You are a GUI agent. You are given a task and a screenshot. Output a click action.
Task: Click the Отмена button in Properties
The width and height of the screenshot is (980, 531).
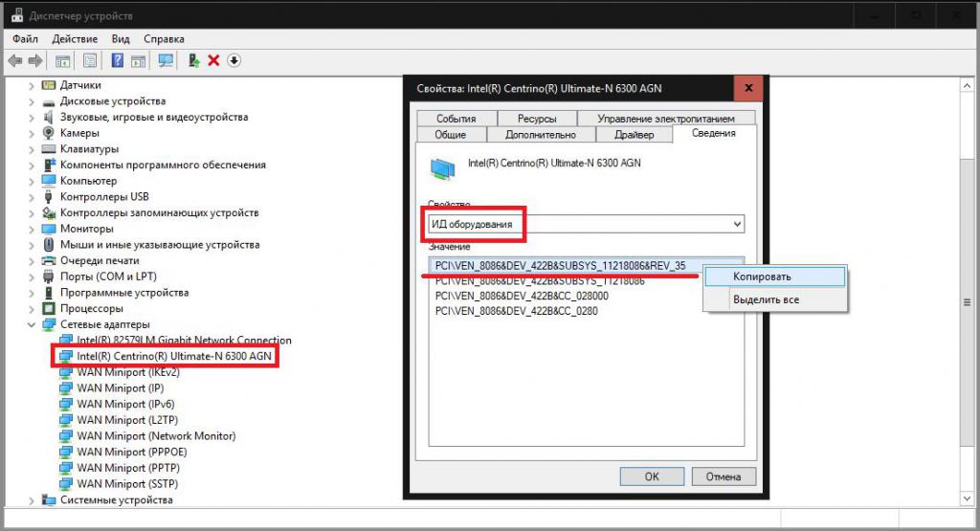coord(724,476)
